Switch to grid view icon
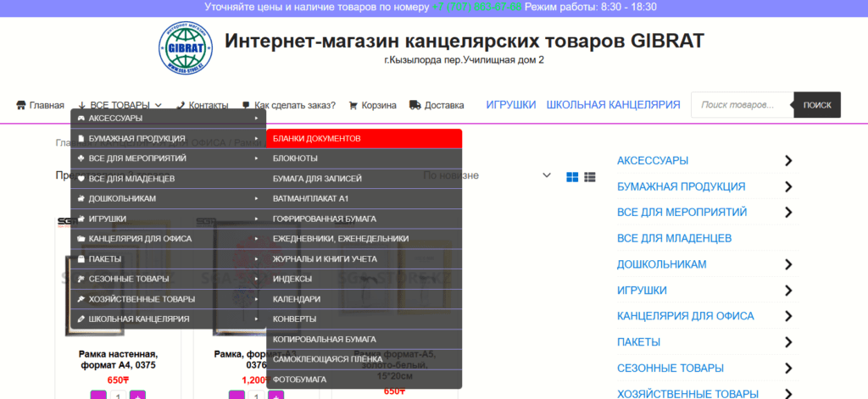 tap(572, 176)
